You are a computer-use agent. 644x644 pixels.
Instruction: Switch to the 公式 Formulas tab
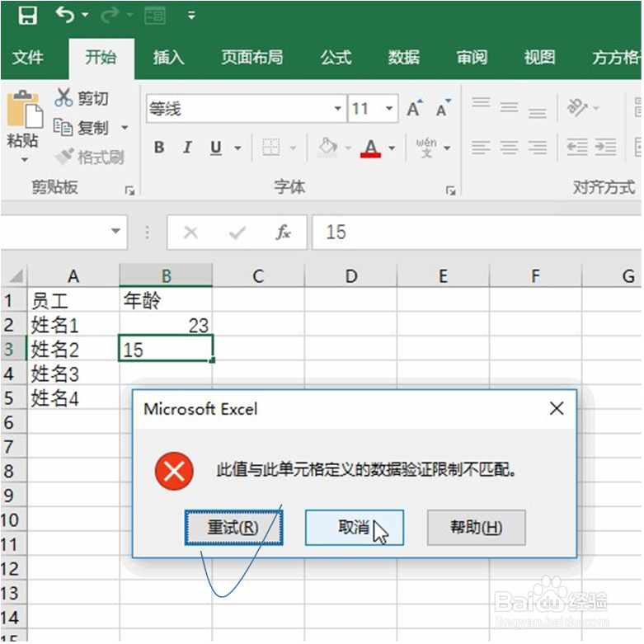[336, 58]
